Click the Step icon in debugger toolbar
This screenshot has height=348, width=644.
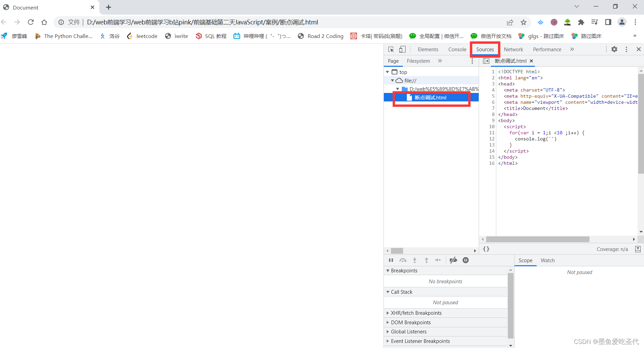click(438, 260)
